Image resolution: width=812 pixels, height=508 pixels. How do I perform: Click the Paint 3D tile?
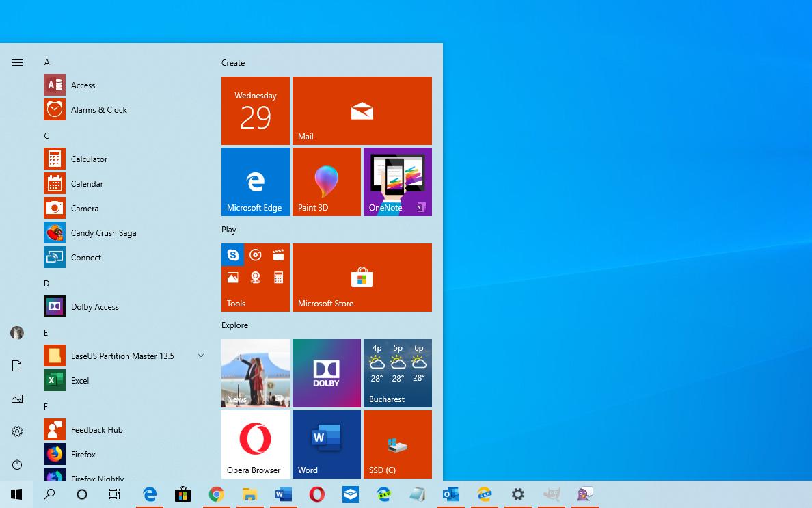click(326, 182)
